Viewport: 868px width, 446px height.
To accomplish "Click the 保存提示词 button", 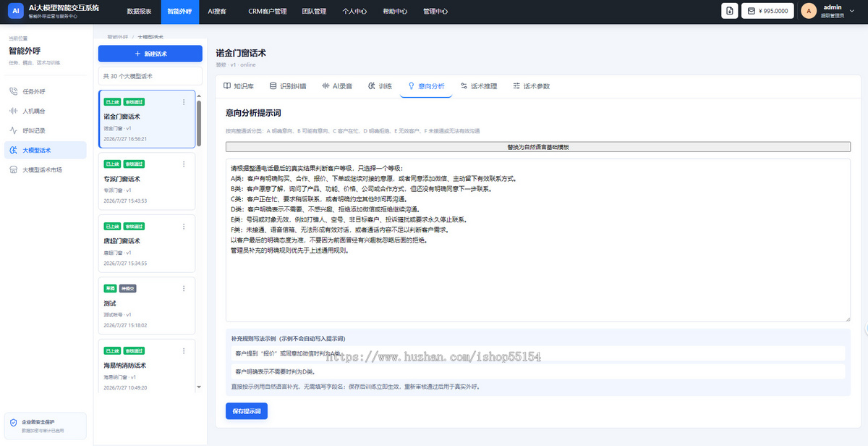I will [x=247, y=411].
